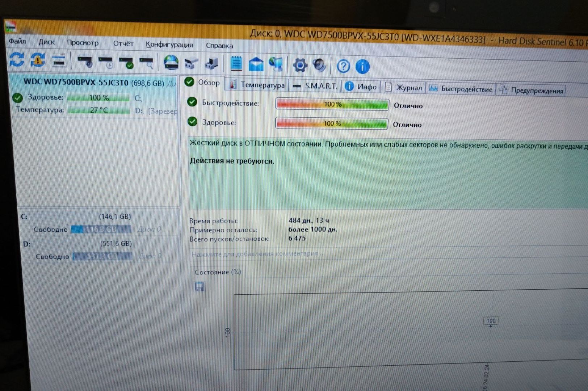Click the disk with magnifier toolbar icon
The image size is (588, 391).
147,63
